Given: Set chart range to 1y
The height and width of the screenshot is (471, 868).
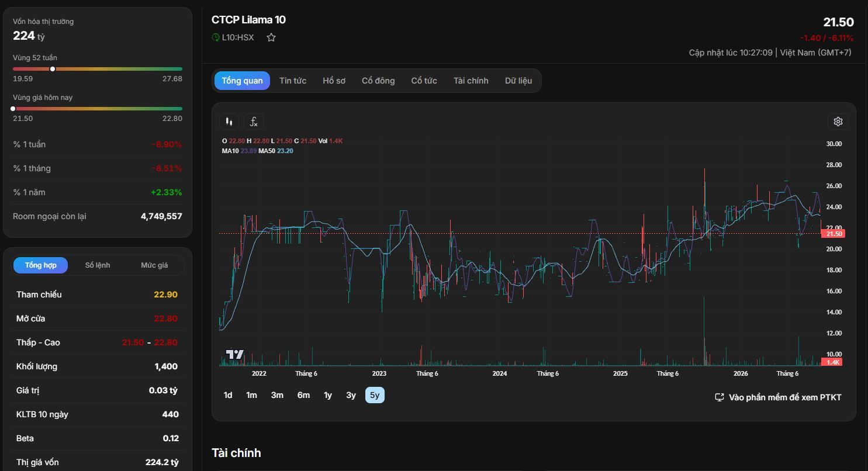Looking at the screenshot, I should pyautogui.click(x=328, y=396).
